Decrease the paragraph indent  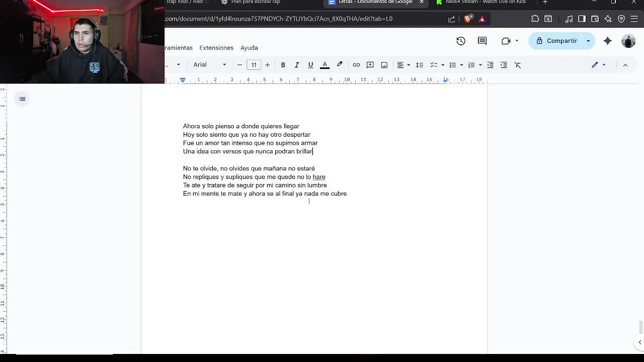(490, 65)
